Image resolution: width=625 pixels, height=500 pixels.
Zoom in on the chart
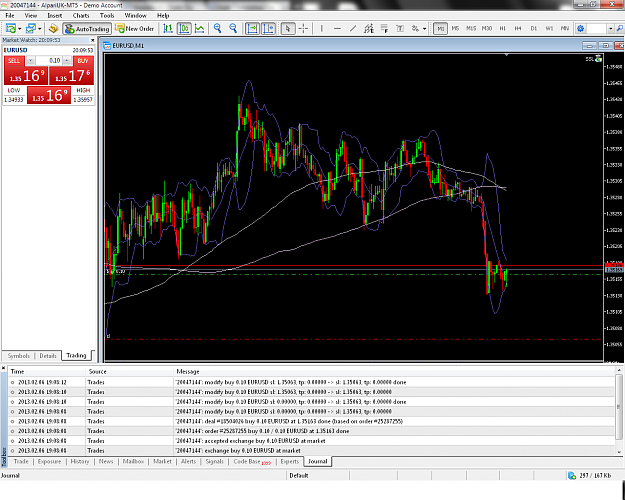[217, 29]
